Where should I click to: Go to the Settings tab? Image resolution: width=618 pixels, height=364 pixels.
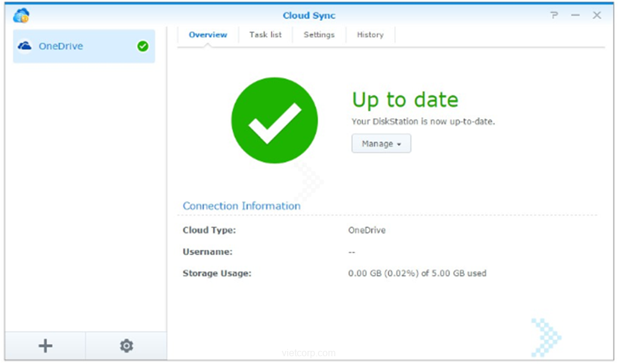click(319, 35)
